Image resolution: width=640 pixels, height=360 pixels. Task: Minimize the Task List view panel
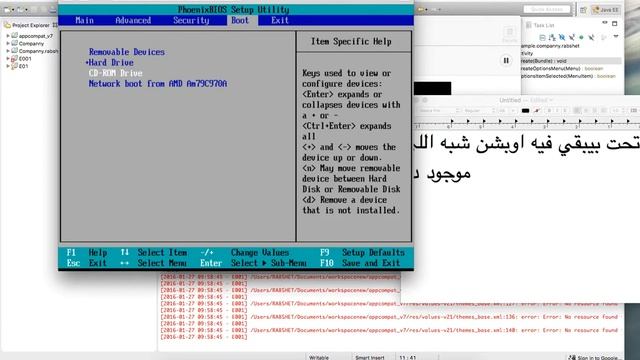pos(605,23)
